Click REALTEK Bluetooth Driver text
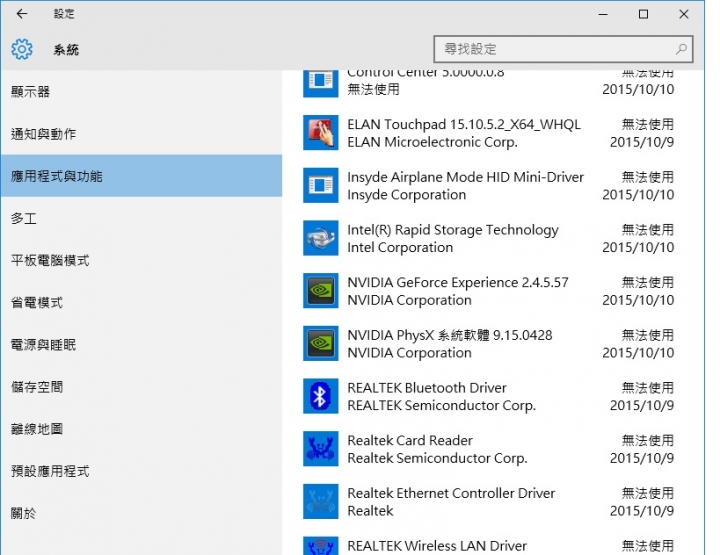 pos(427,388)
